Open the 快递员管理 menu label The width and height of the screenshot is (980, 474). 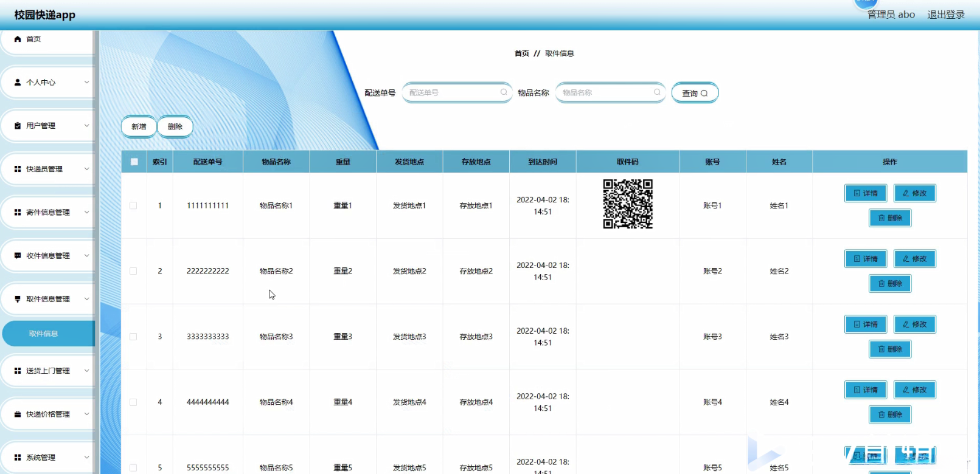pos(44,169)
